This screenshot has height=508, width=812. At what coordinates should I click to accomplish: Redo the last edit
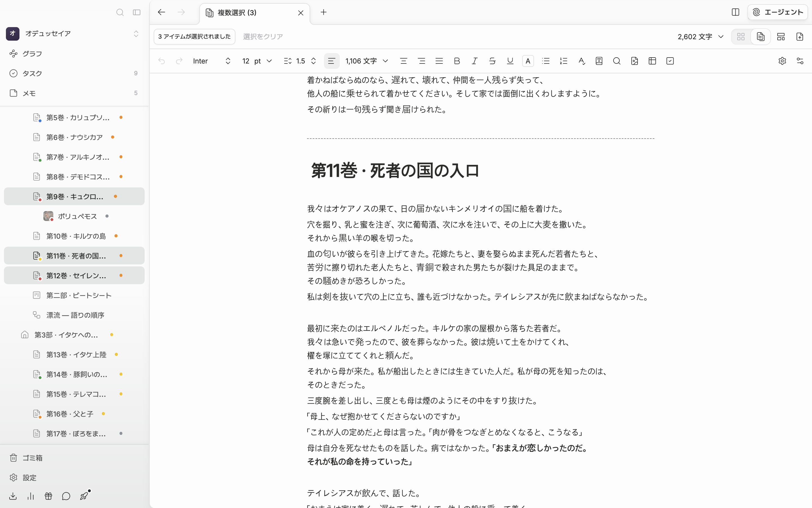tap(179, 61)
